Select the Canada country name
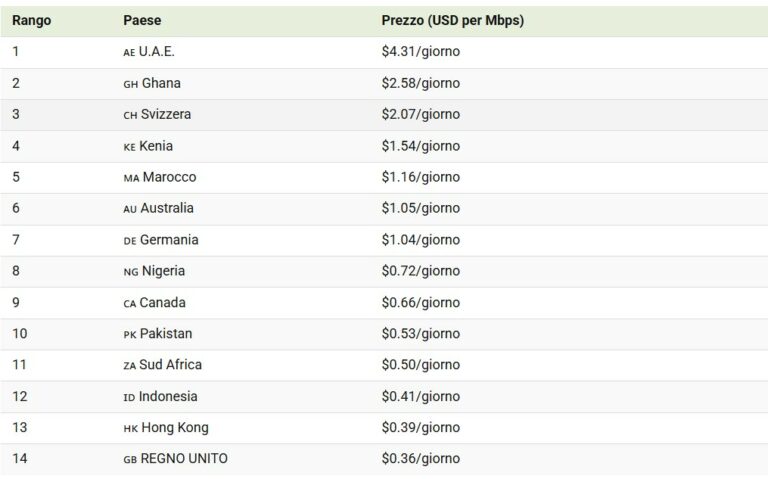The image size is (768, 479). (x=164, y=303)
